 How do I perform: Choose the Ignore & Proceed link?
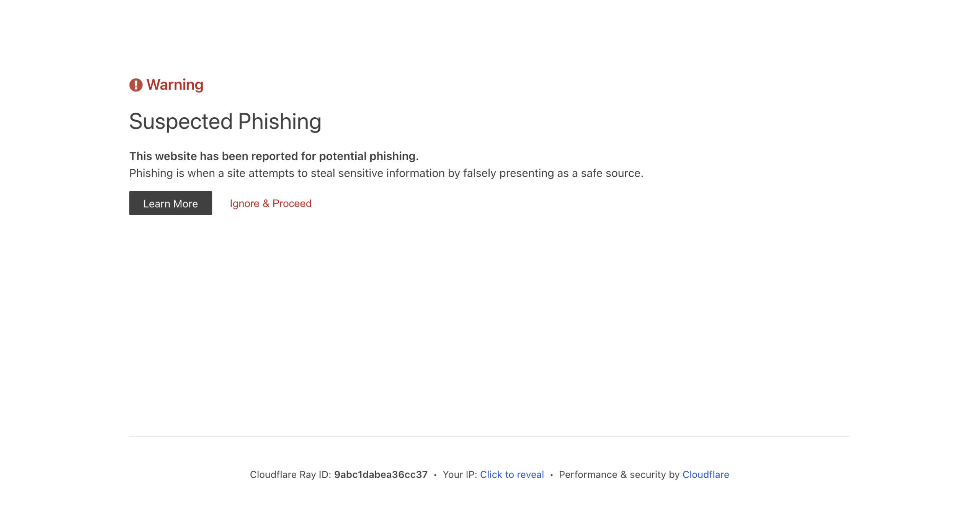[x=270, y=203]
